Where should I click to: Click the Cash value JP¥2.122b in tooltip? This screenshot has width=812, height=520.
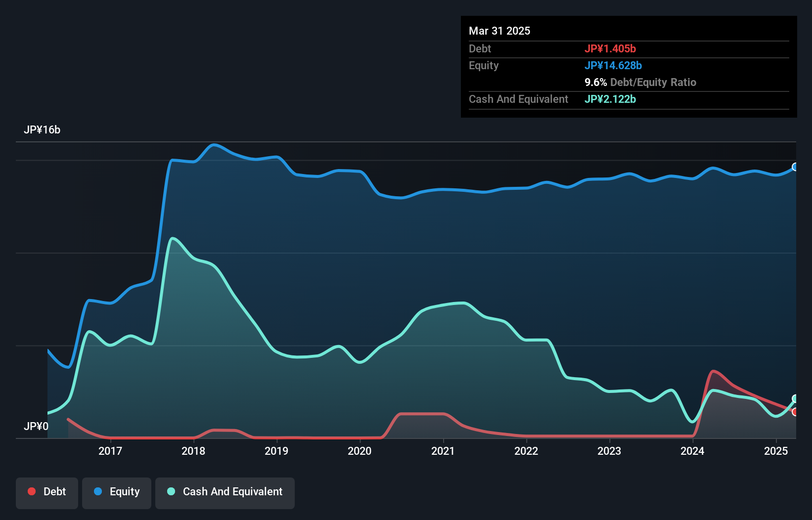[x=610, y=99]
